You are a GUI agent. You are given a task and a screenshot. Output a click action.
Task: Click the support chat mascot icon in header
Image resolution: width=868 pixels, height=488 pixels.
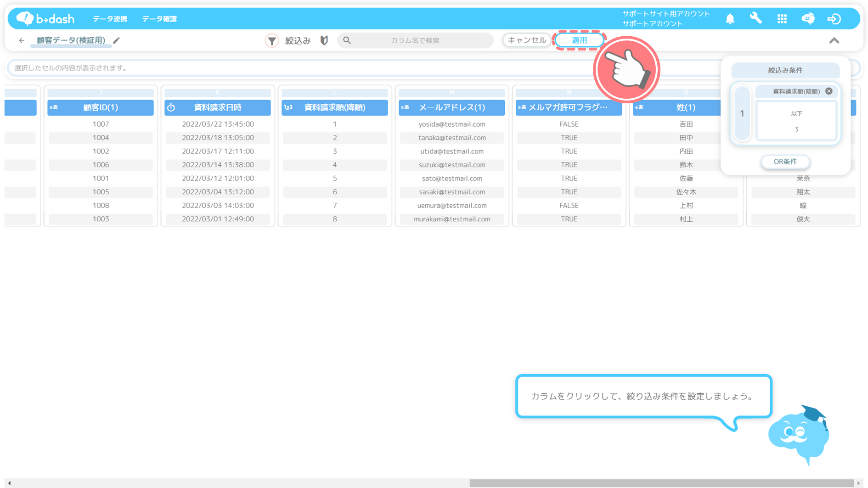pyautogui.click(x=808, y=18)
